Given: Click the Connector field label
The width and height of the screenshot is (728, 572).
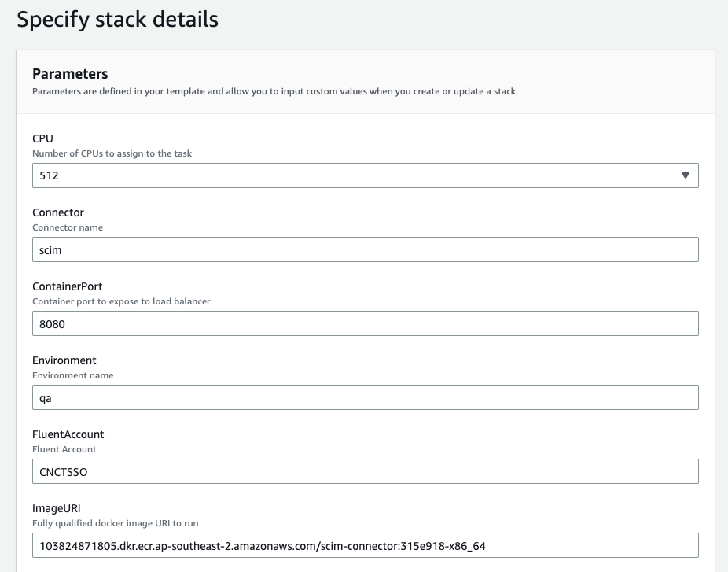Looking at the screenshot, I should 57,212.
